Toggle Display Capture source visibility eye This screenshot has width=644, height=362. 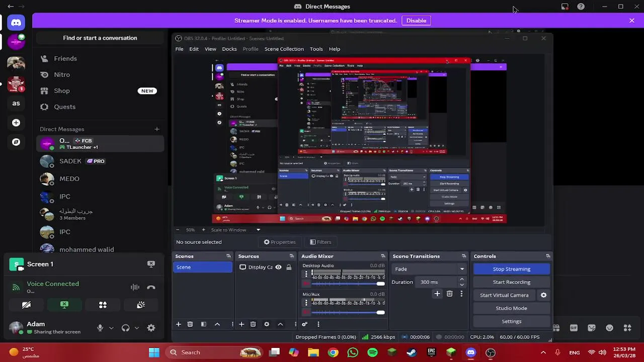pyautogui.click(x=278, y=267)
